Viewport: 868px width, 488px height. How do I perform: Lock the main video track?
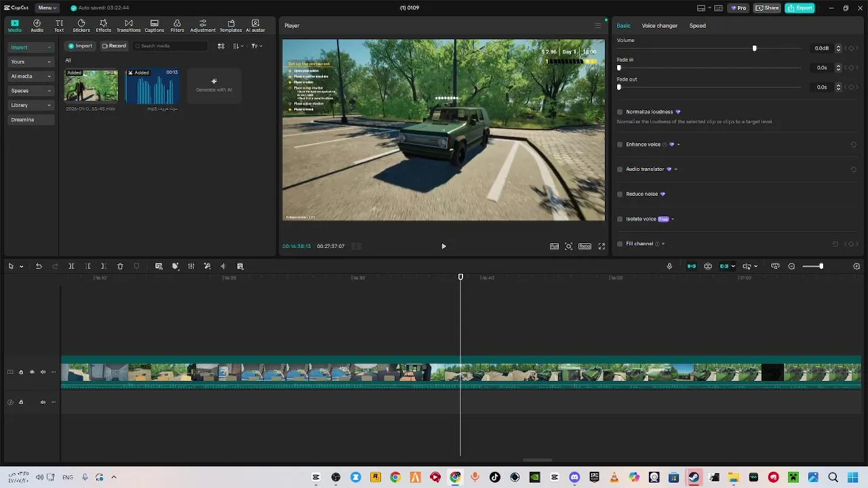tap(21, 372)
